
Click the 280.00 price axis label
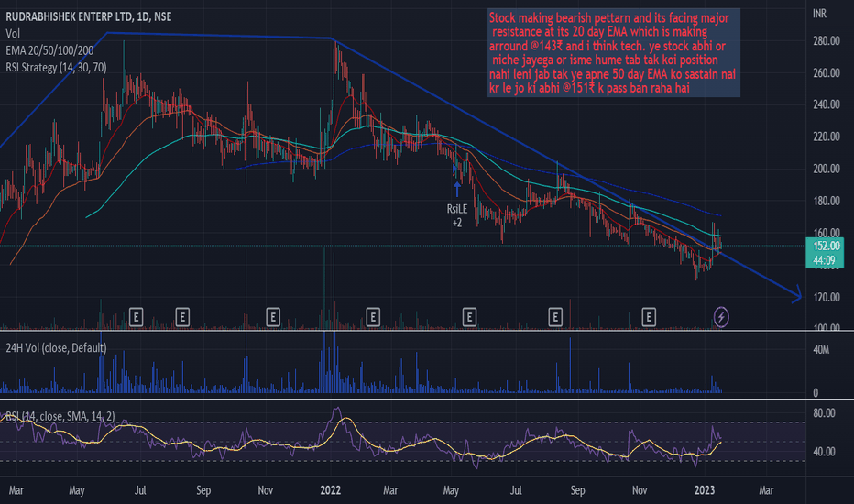pyautogui.click(x=827, y=41)
